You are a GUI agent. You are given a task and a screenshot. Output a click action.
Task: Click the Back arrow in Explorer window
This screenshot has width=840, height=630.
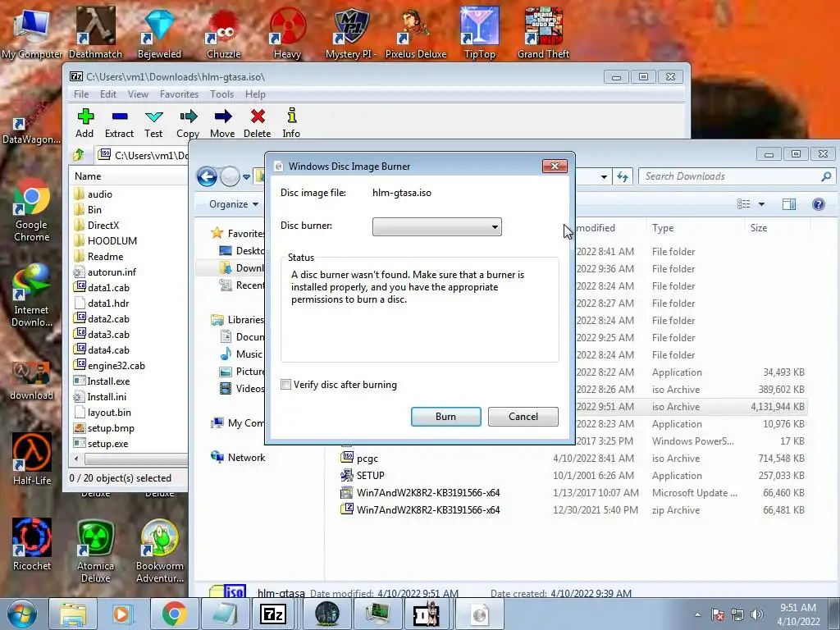(207, 176)
